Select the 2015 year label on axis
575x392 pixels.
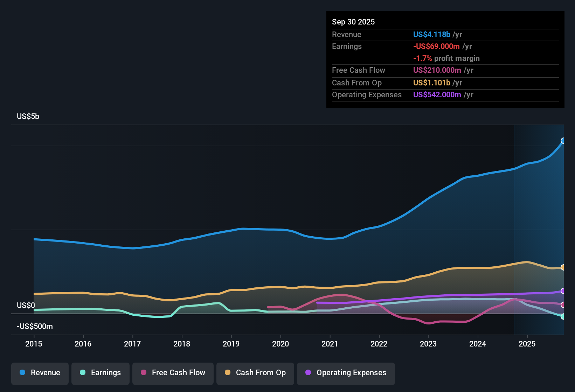(34, 344)
